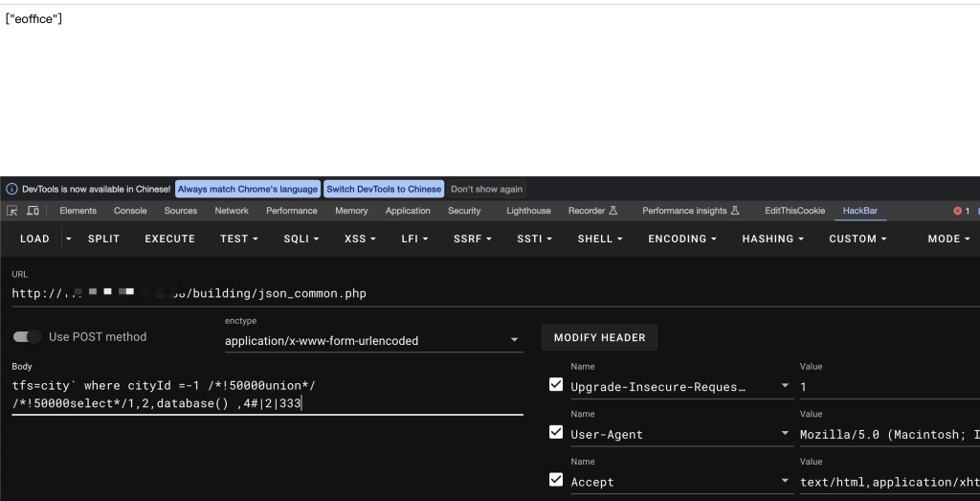Viewport: 980px width, 501px height.
Task: Click Switch DevTools to Chinese button
Action: 384,189
